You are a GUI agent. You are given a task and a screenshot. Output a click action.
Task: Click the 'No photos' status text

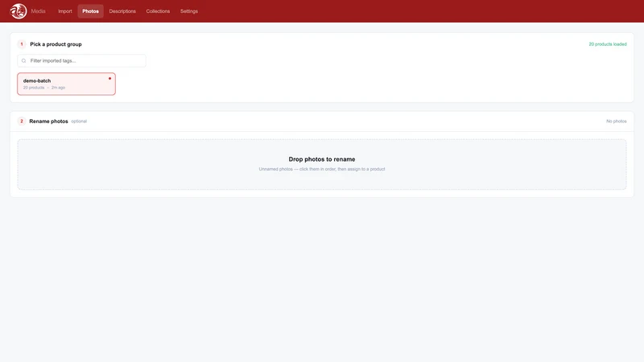(x=616, y=121)
